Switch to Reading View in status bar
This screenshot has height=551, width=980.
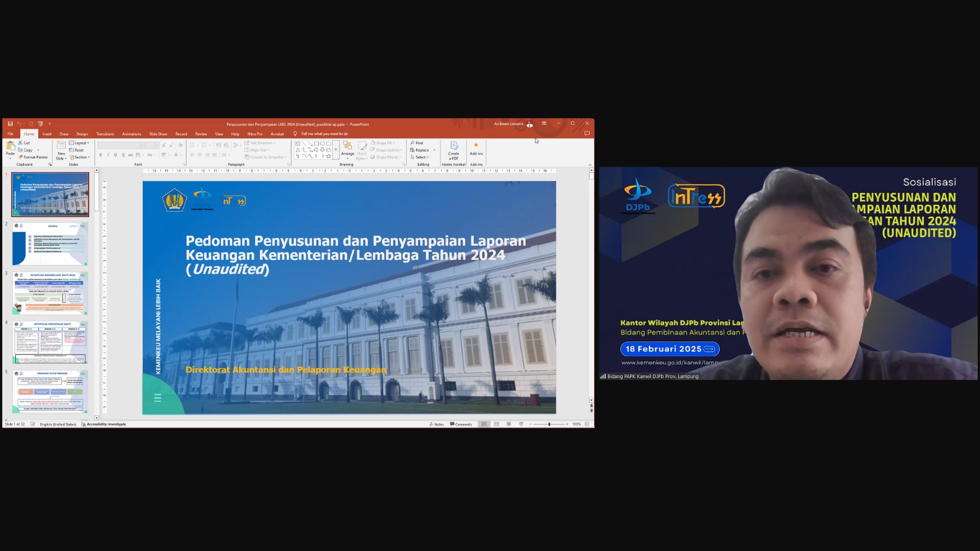coord(509,424)
